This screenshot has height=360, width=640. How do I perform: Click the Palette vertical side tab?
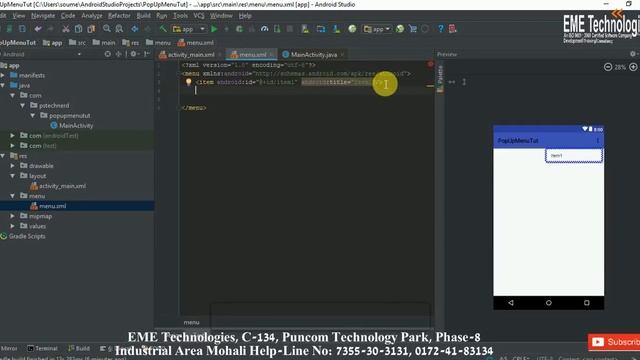[440, 78]
